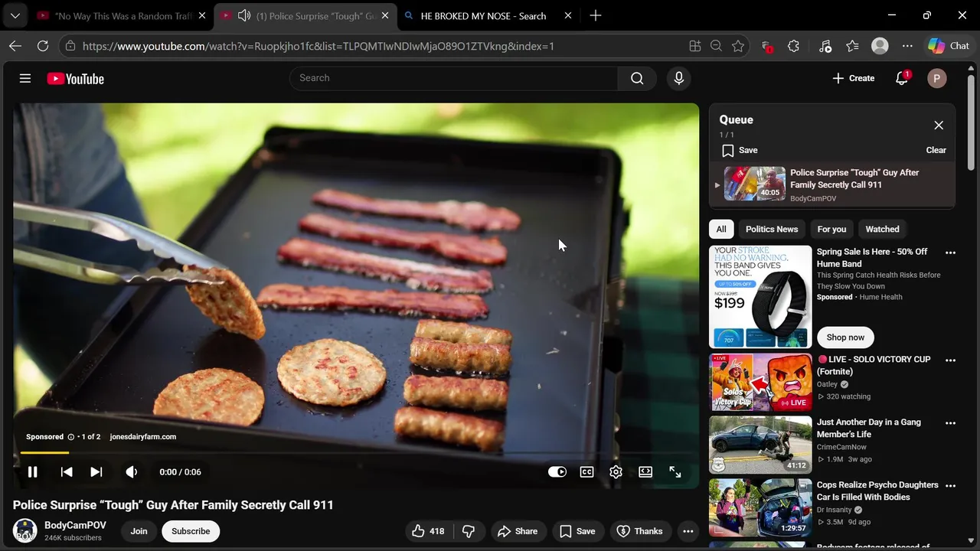This screenshot has width=980, height=551.
Task: Save the queue as playlist
Action: pos(740,150)
